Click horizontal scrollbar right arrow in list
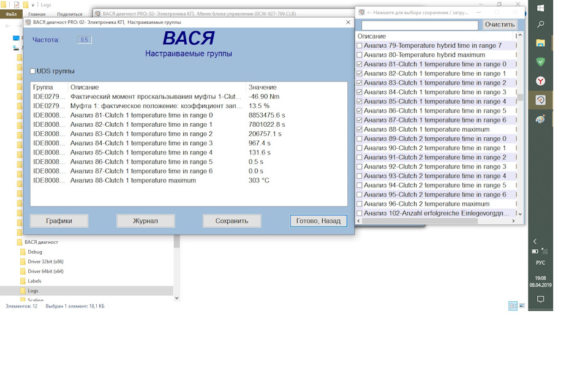This screenshot has width=588, height=373. click(513, 221)
